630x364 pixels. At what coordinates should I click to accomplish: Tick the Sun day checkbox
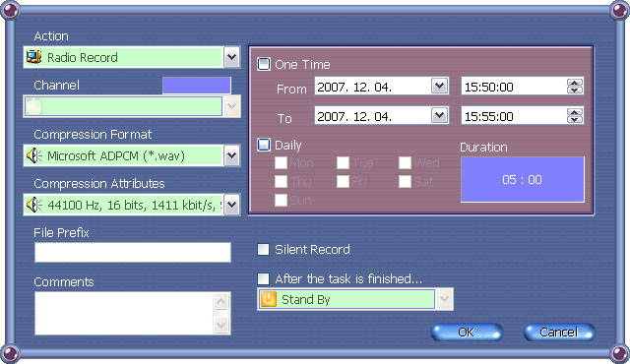click(x=281, y=200)
